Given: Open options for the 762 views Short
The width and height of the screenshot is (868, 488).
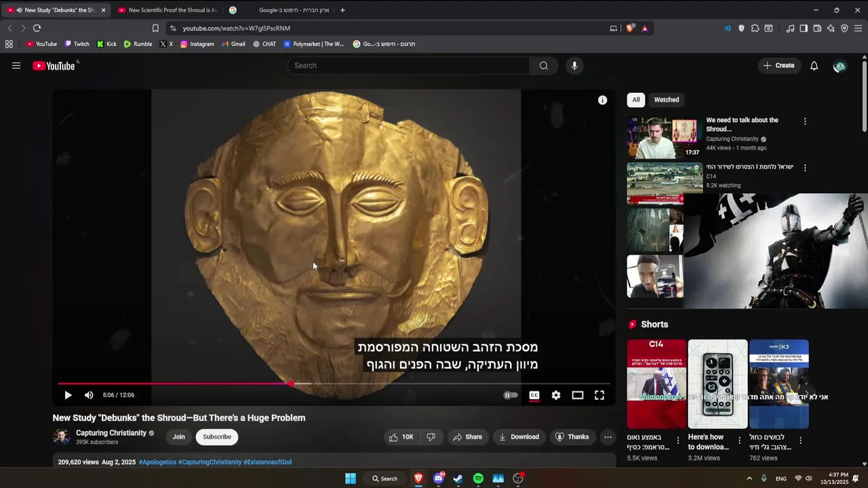Looking at the screenshot, I should tap(800, 441).
